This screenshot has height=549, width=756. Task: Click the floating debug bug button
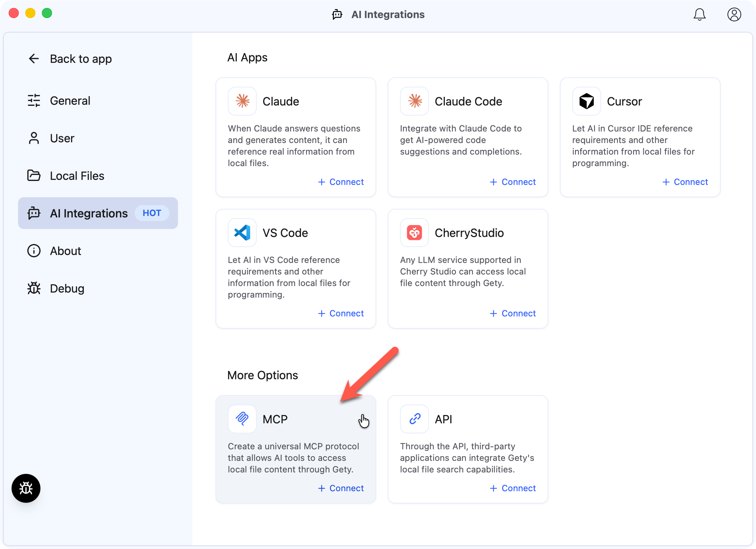click(26, 488)
